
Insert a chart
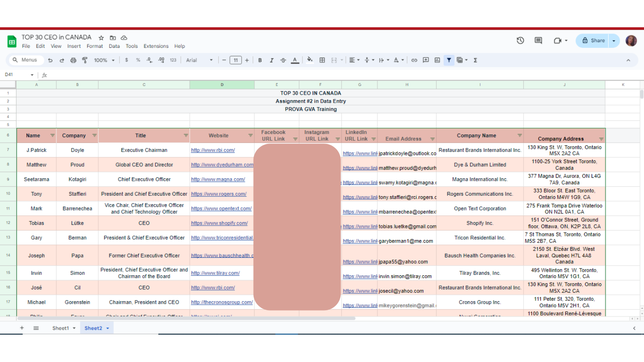point(437,60)
